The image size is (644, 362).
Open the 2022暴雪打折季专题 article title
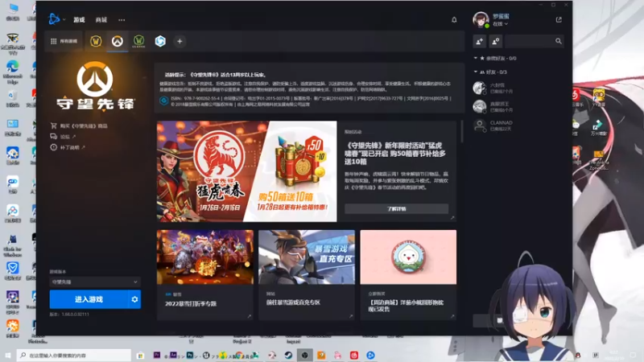pos(191,304)
